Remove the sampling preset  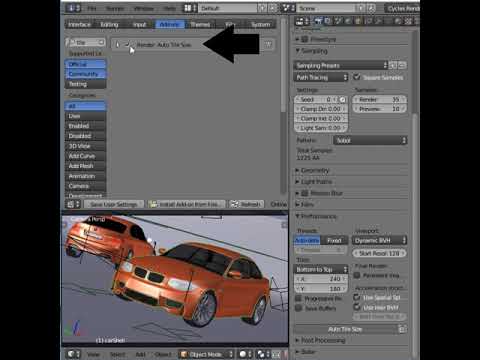(402, 65)
